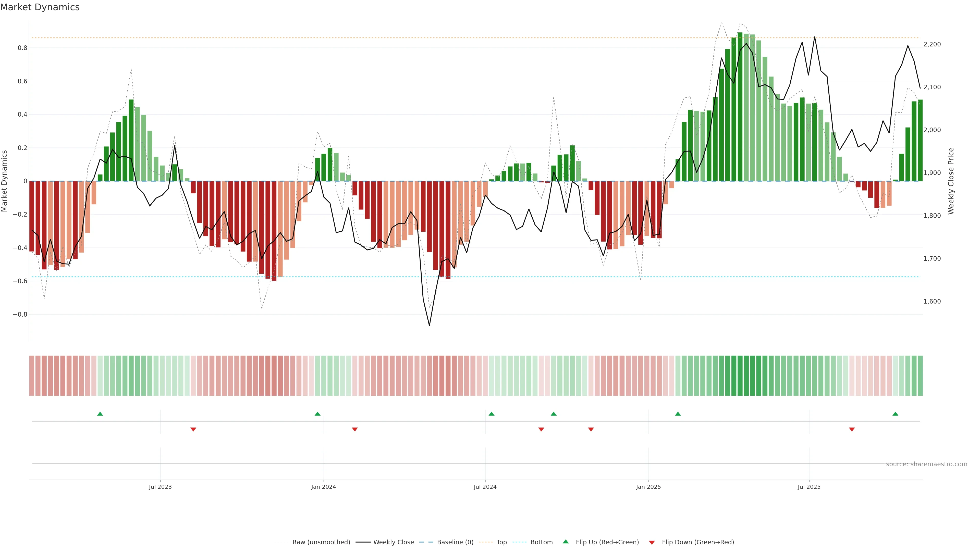Click red flip-down marker after Jan 2024
This screenshot has width=980, height=551.
[x=355, y=429]
